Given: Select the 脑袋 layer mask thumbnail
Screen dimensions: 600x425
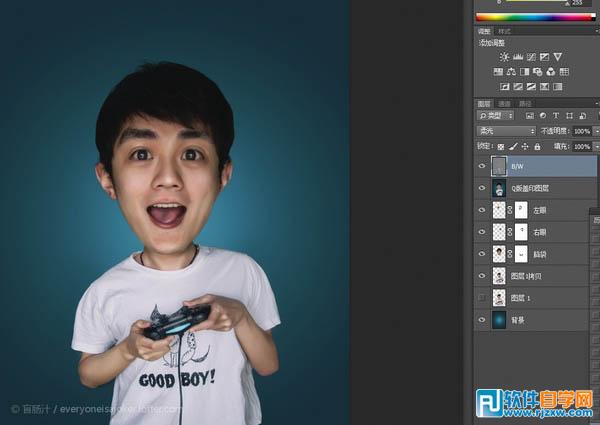Looking at the screenshot, I should 521,254.
